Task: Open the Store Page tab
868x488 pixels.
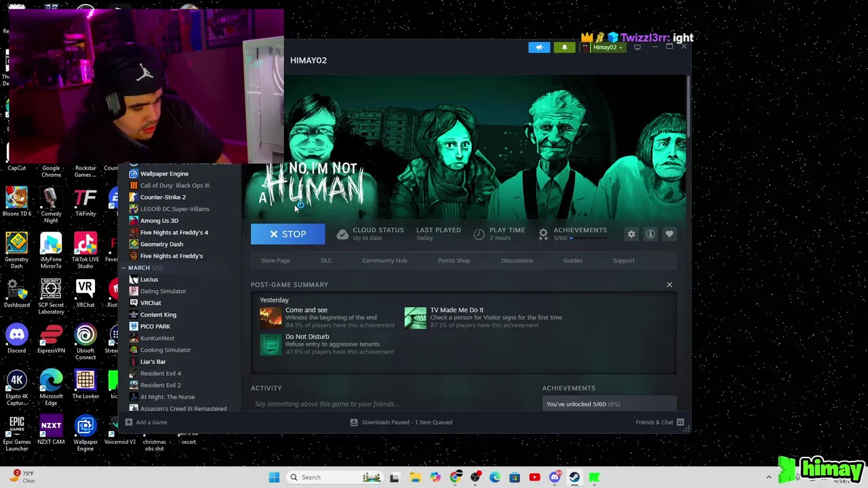Action: 275,260
